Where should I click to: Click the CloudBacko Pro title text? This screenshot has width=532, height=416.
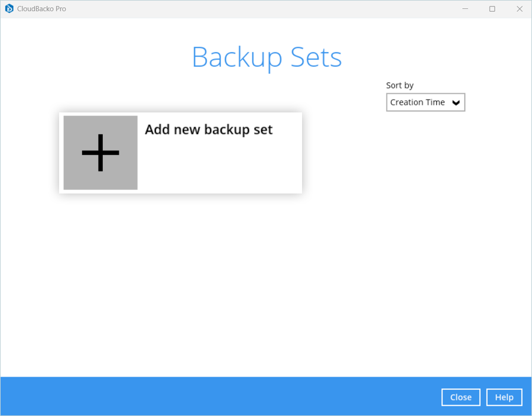(41, 9)
